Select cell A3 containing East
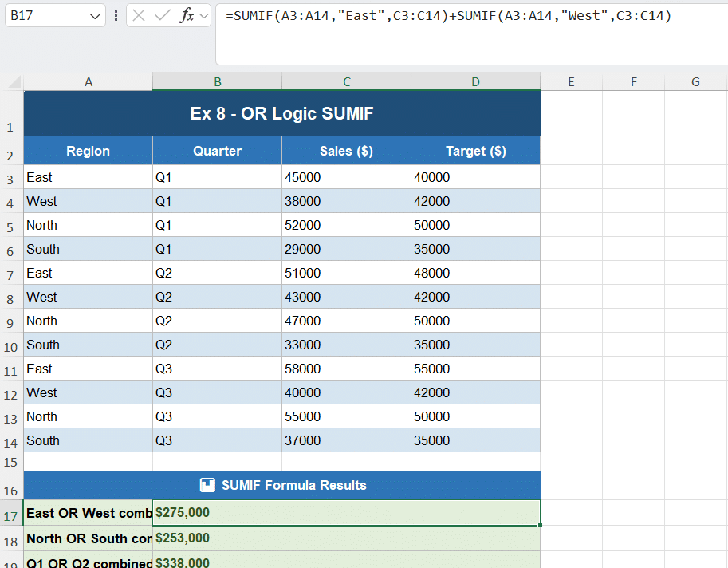The image size is (728, 568). tap(88, 177)
